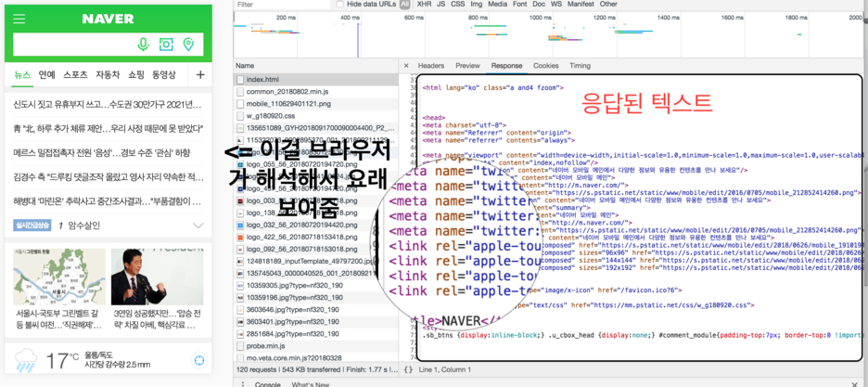868x387 pixels.
Task: Select the w_g180920.css request
Action: [x=315, y=116]
